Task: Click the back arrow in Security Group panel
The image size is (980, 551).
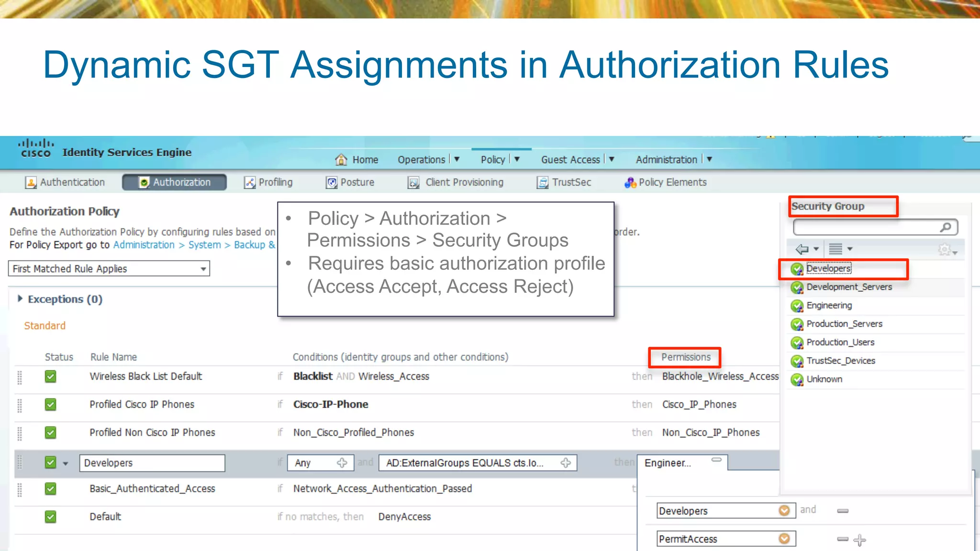Action: point(802,249)
